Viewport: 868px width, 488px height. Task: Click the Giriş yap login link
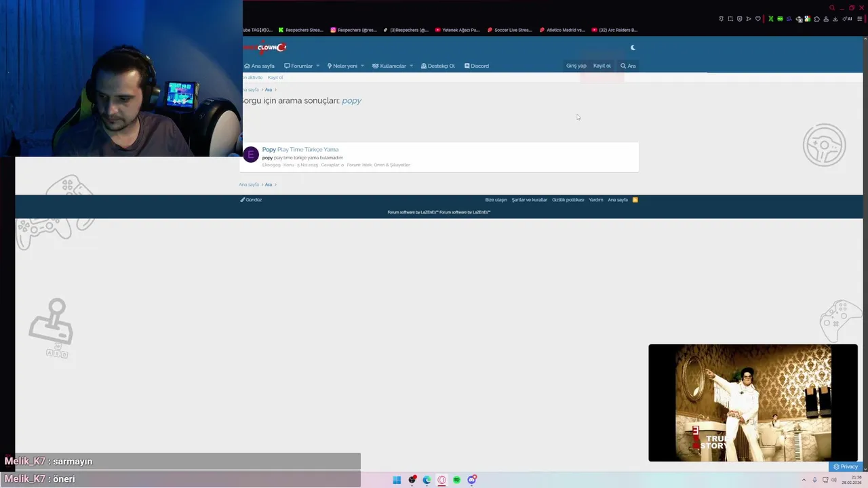[x=576, y=66]
